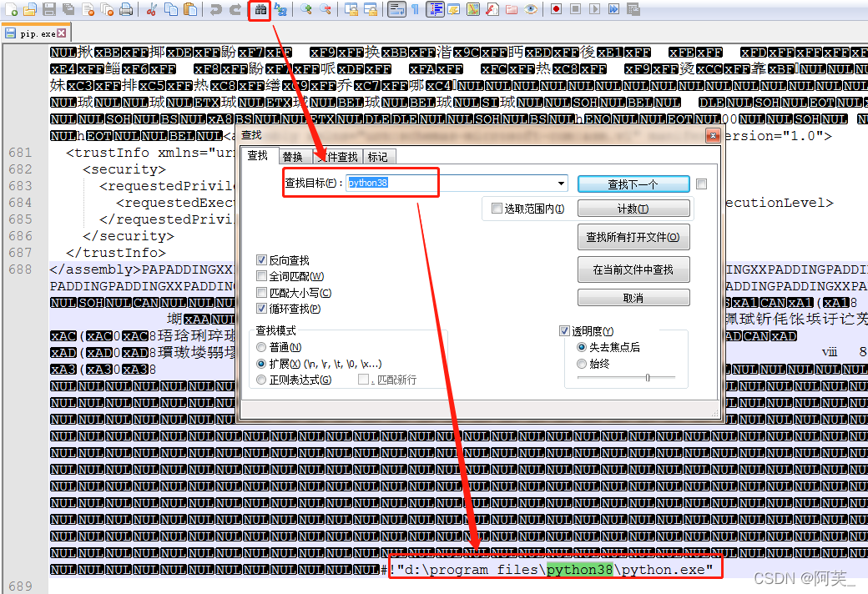Click the Playback macro icon
Screen dimensions: 868x594
tap(594, 9)
